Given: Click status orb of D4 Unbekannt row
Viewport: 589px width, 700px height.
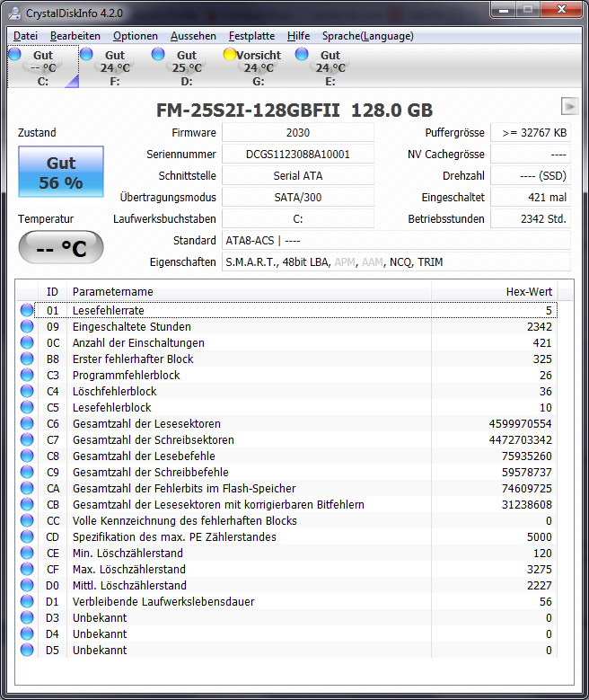Looking at the screenshot, I should 27,634.
